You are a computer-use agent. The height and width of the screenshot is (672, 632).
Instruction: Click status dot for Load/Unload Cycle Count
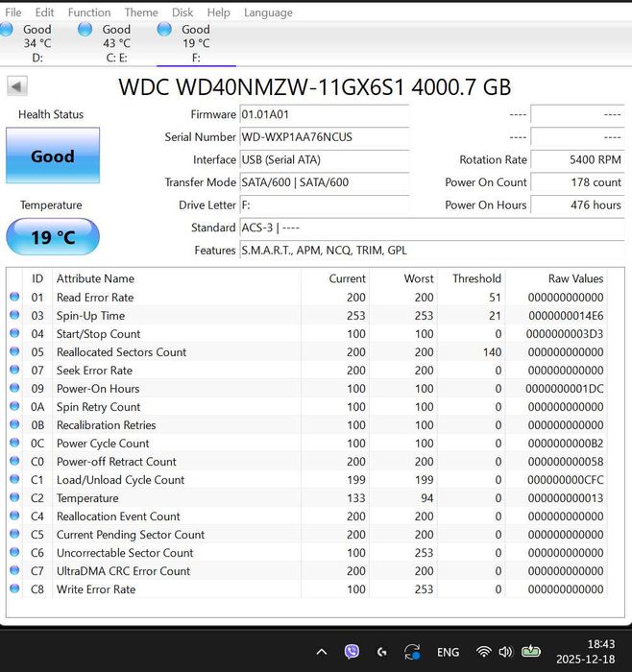[14, 479]
